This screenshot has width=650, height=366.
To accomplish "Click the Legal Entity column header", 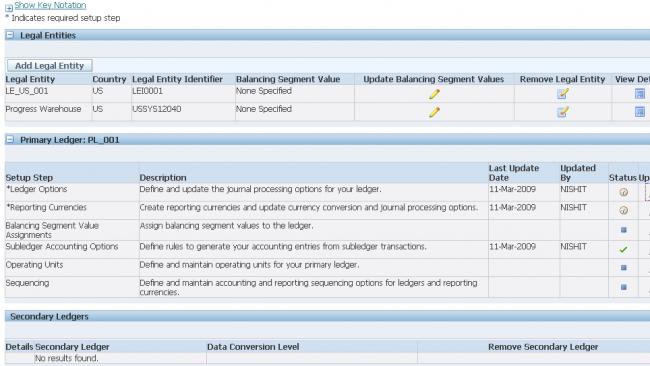I will tap(30, 79).
